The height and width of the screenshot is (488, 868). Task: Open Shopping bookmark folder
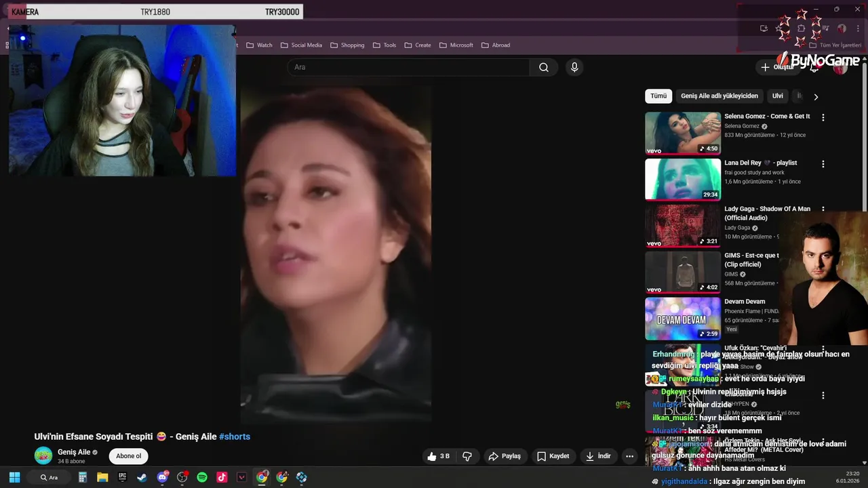coord(347,45)
